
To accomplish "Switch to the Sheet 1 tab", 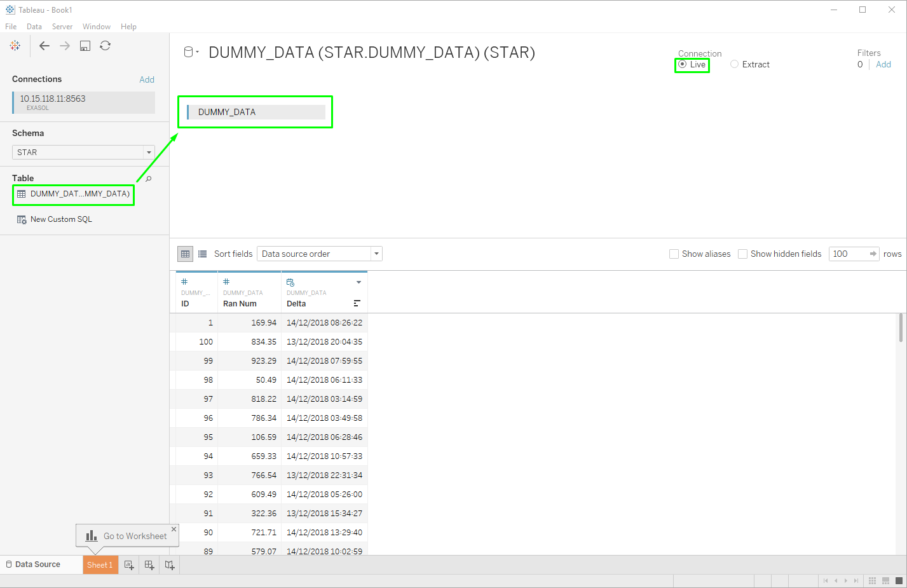I will pyautogui.click(x=100, y=565).
